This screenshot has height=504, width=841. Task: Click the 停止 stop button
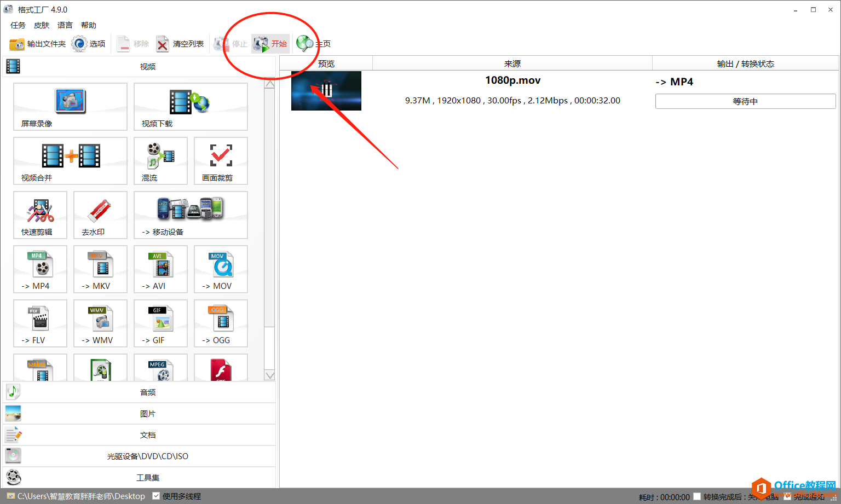coord(231,44)
